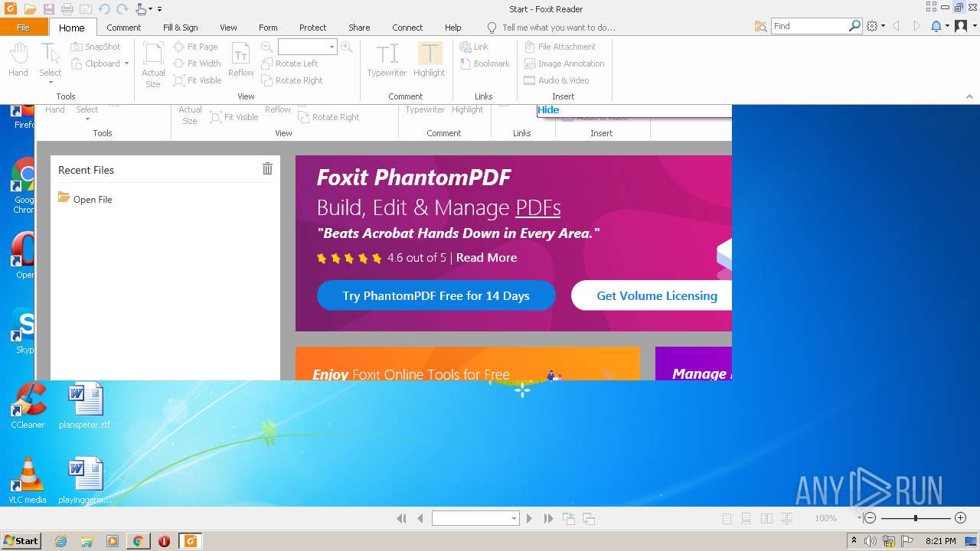Click the zoom out magnifier in ribbon
The image size is (980, 551).
click(267, 47)
